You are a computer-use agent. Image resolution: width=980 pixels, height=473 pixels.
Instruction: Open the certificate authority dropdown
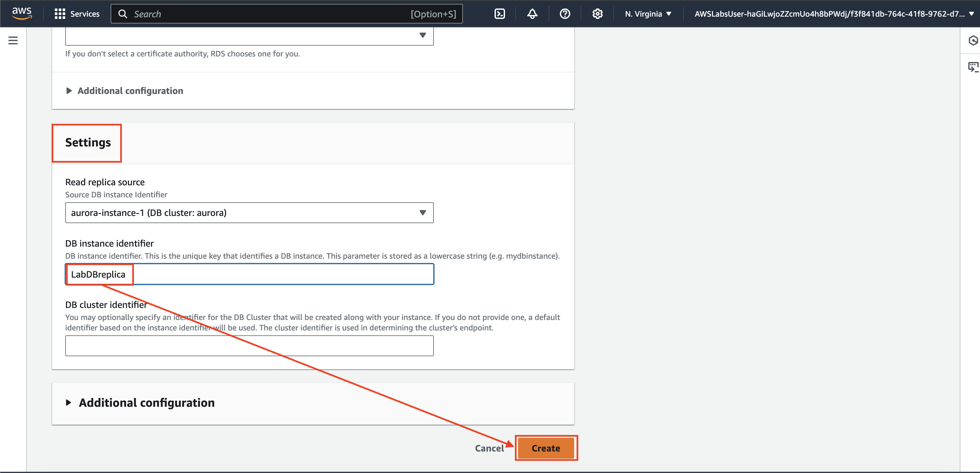click(x=249, y=36)
